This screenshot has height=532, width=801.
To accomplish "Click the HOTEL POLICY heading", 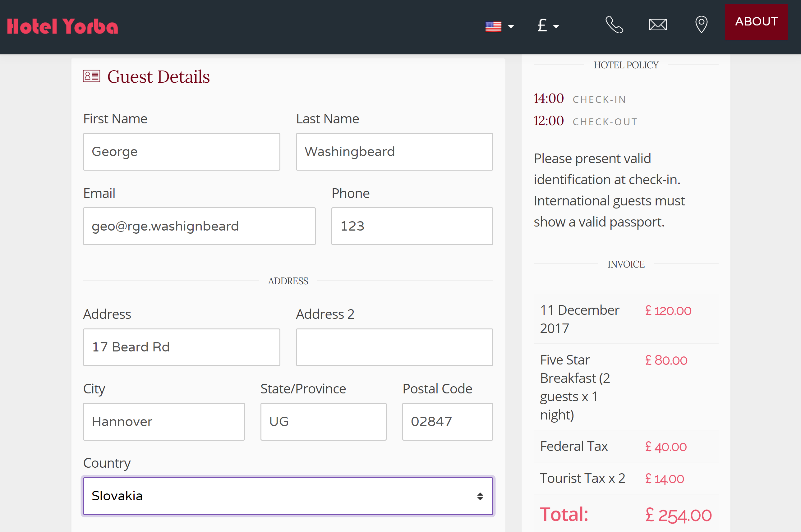I will point(626,65).
